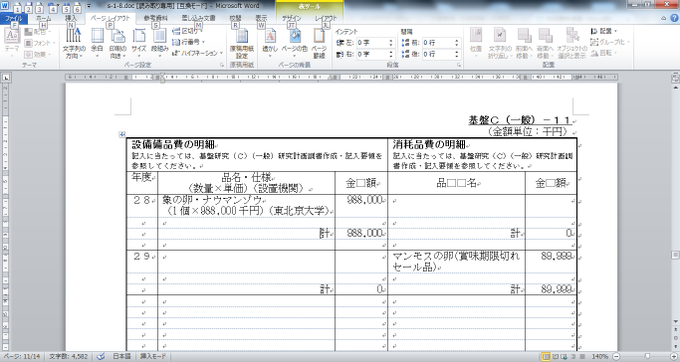Open the Text Direction (文字列の方向) tool
The width and height of the screenshot is (680, 362).
click(74, 43)
